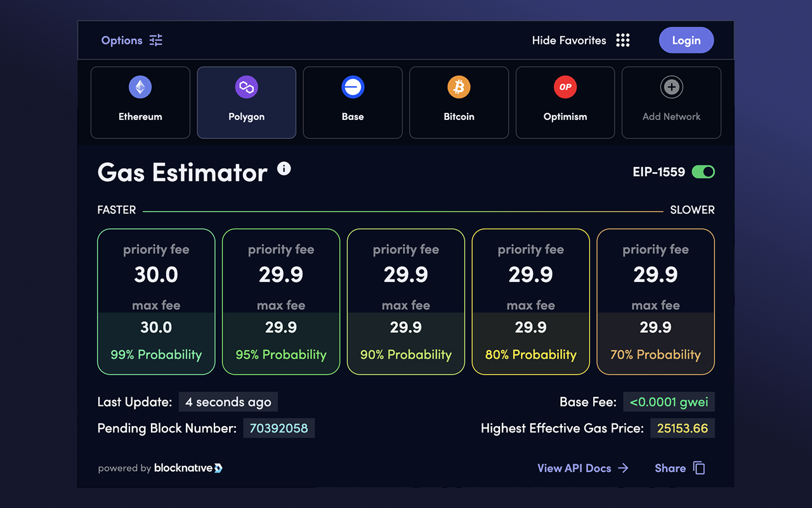Click the Hide Favorites grid icon
Viewport: 812px width, 508px height.
click(623, 41)
